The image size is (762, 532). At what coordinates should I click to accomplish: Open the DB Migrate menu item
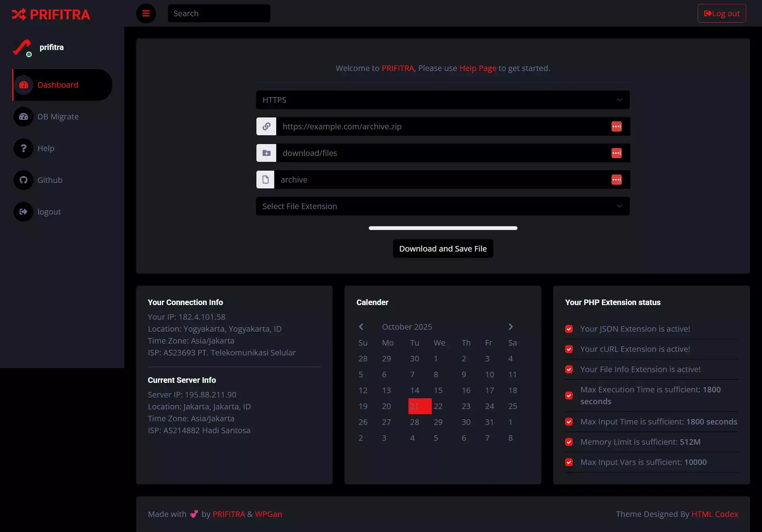pyautogui.click(x=62, y=117)
